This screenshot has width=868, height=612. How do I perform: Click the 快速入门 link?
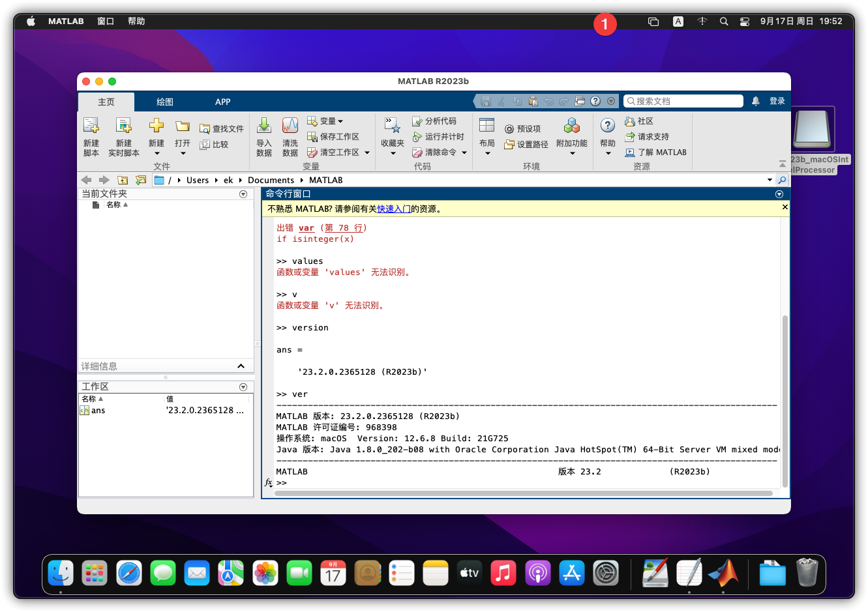pos(394,209)
